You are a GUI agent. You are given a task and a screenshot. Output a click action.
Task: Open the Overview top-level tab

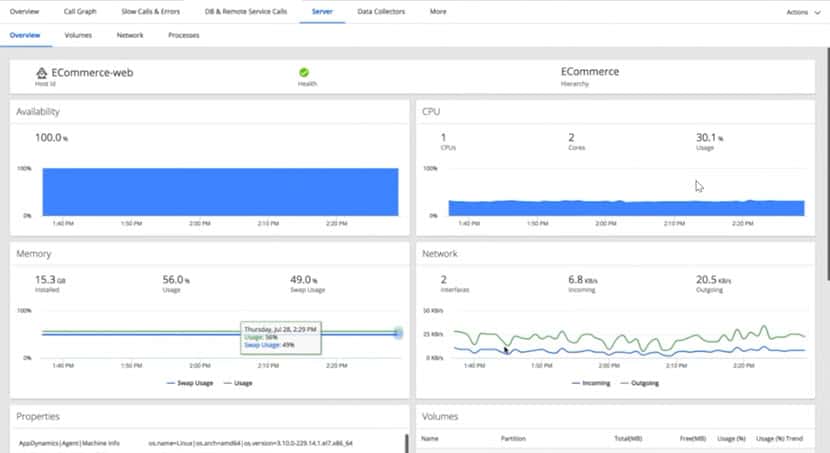coord(24,11)
